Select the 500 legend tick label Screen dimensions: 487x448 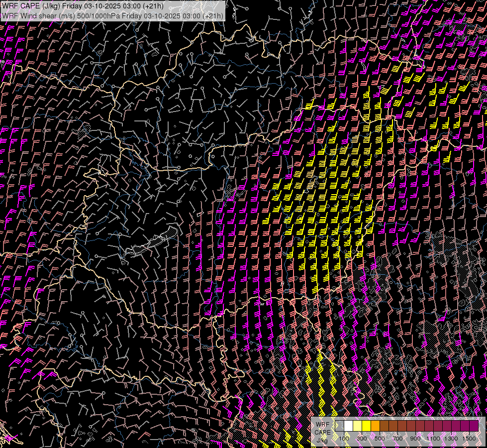[x=380, y=438]
